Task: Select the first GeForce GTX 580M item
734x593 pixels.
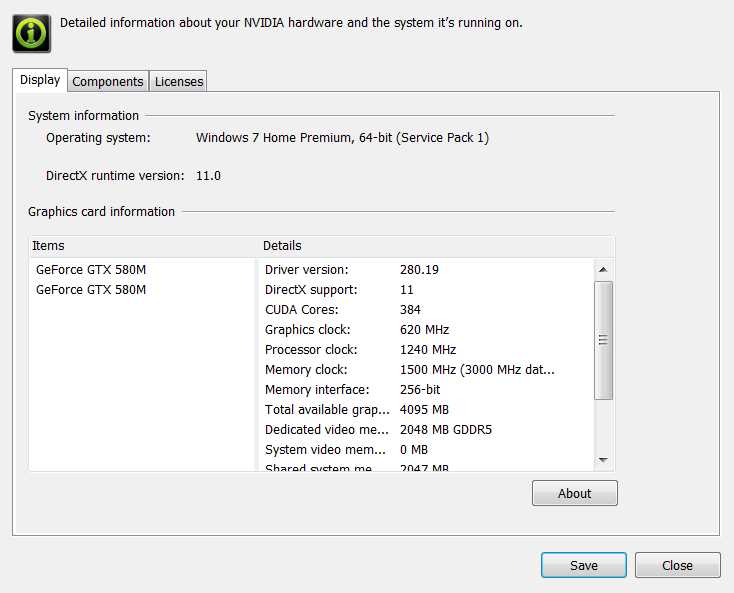Action: 91,270
